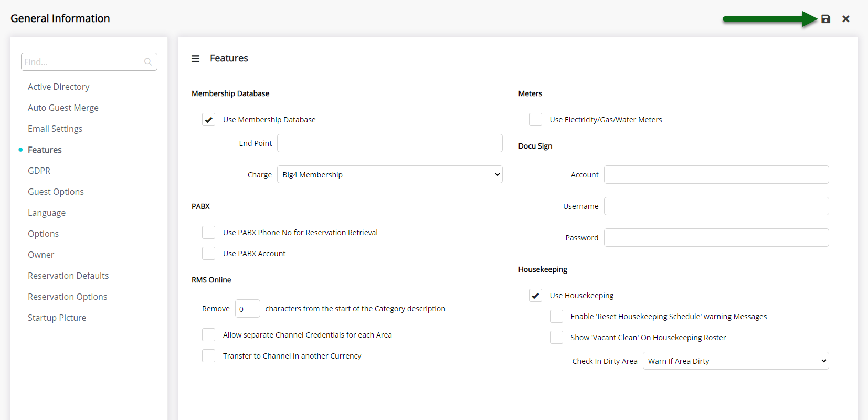This screenshot has width=868, height=420.
Task: Open the Options section
Action: click(43, 234)
